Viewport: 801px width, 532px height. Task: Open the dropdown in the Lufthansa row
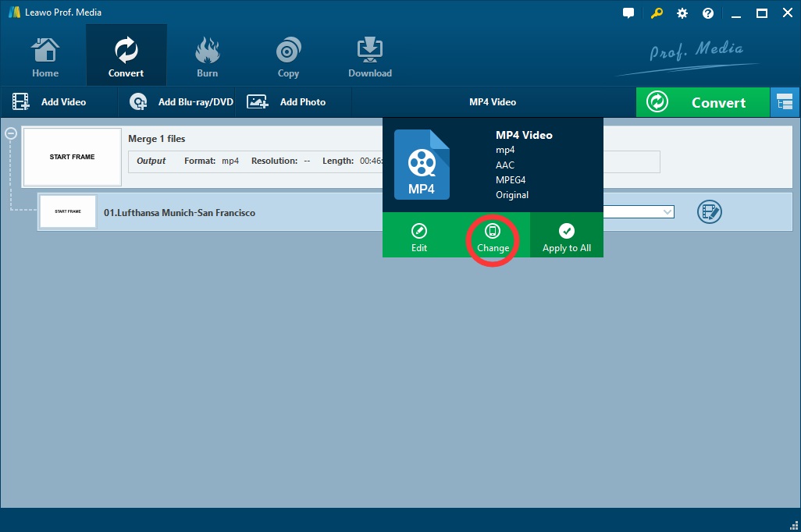667,212
